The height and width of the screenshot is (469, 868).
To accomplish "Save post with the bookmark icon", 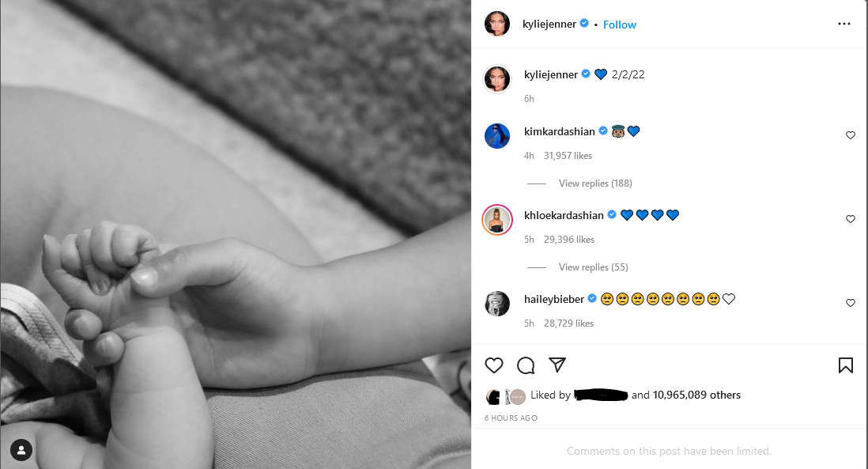I will point(845,365).
